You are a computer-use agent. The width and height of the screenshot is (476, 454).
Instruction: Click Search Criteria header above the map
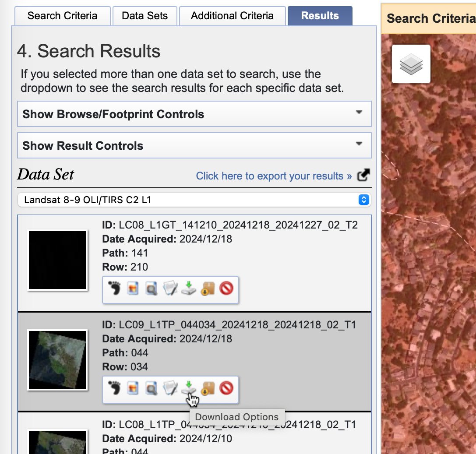[x=431, y=18]
